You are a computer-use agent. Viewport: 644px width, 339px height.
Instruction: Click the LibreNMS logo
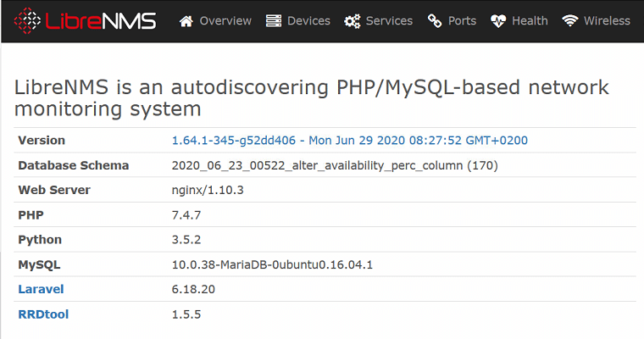[x=85, y=21]
